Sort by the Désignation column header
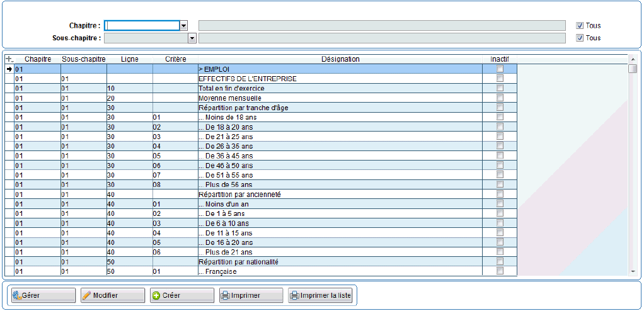Viewport: 644px width, 311px height. click(x=340, y=59)
